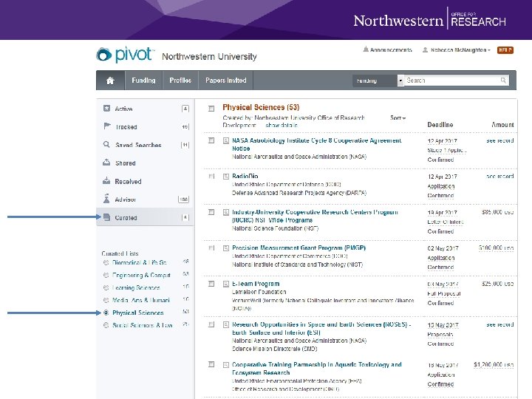Image resolution: width=532 pixels, height=399 pixels.
Task: Open the Announcements link
Action: coord(391,50)
